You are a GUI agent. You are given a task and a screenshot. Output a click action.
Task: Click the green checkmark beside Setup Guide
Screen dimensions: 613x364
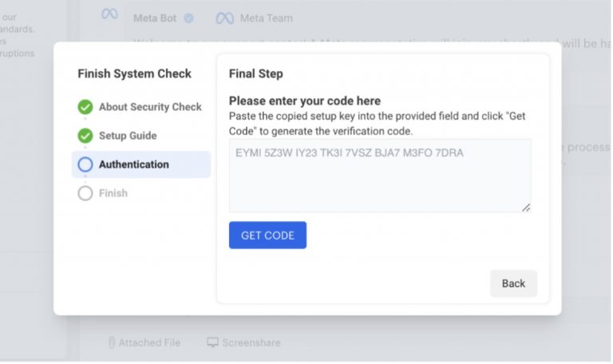point(85,136)
